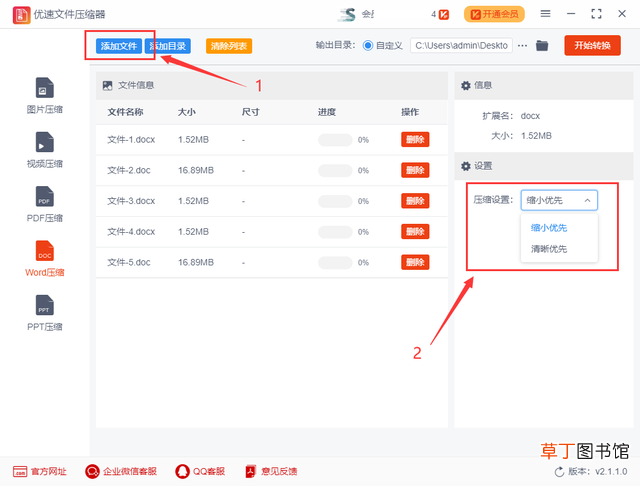The width and height of the screenshot is (640, 486).
Task: Open 意见反馈 feedback link
Action: [x=271, y=472]
